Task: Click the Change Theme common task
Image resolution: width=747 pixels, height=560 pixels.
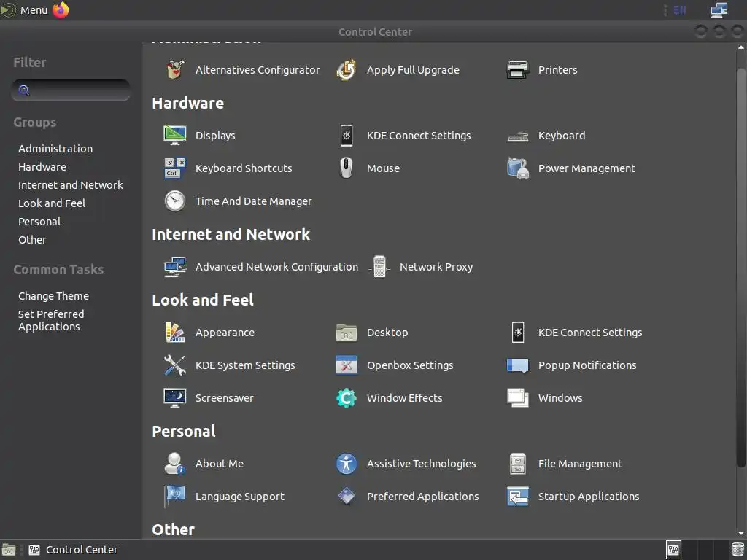Action: 53,296
